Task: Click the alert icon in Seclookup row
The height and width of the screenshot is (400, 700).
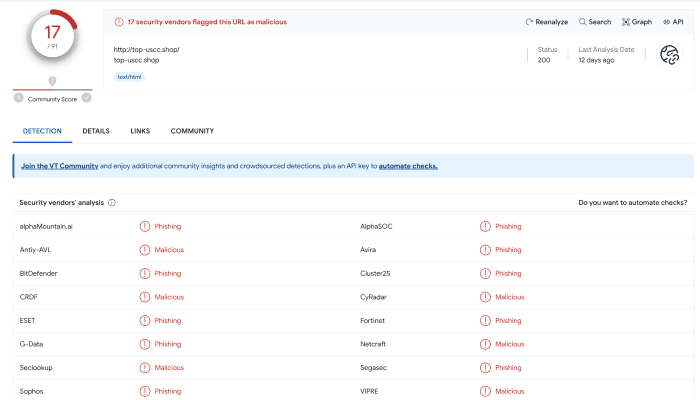Action: coord(145,368)
